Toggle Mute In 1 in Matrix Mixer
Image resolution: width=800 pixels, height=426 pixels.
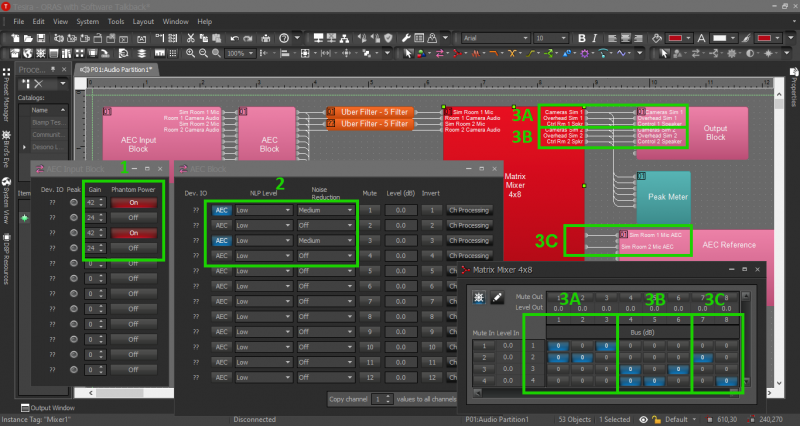pos(484,345)
